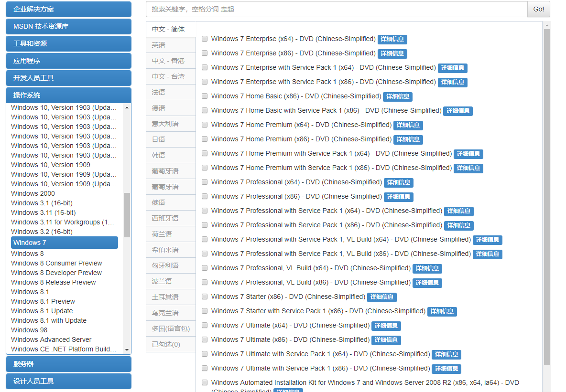
Task: Select checkbox for Windows 7 Ultimate (x86)
Action: (x=205, y=339)
